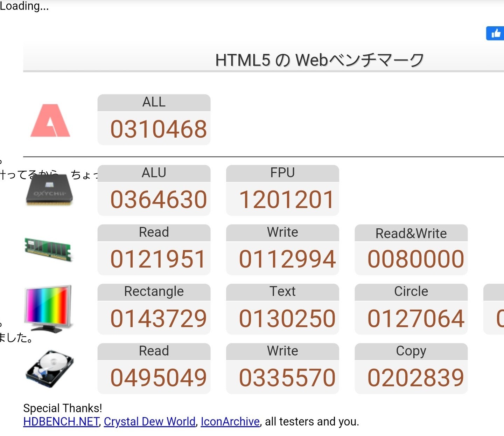Viewport: 504px width, 436px height.
Task: Select the ALL score value 0310468
Action: coord(159,129)
